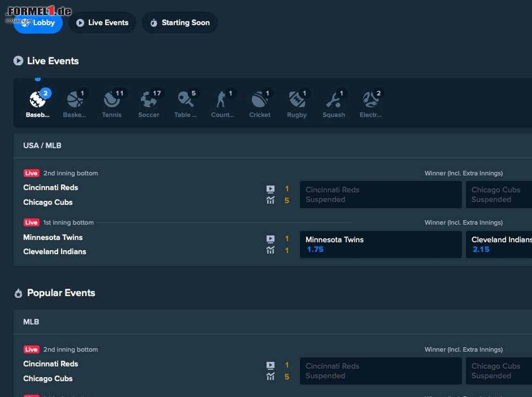
Task: Click the Live badge beside 2nd inning bottom under USA / MLB
Action: [31, 173]
